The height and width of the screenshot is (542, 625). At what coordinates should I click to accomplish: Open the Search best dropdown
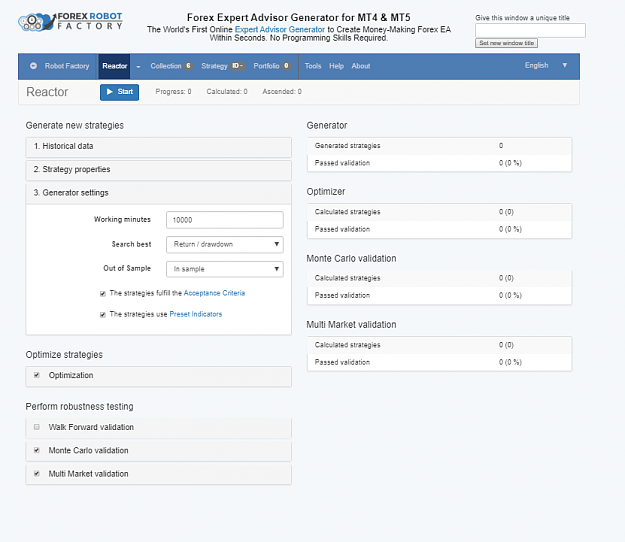(225, 244)
